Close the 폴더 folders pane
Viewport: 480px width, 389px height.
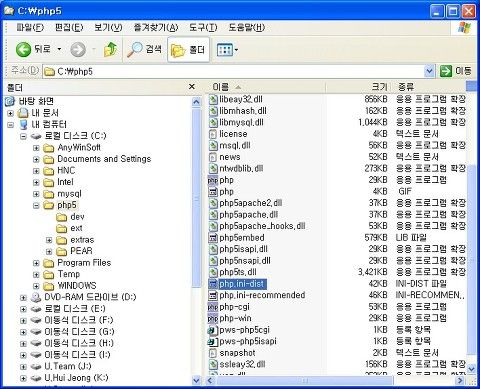point(192,87)
